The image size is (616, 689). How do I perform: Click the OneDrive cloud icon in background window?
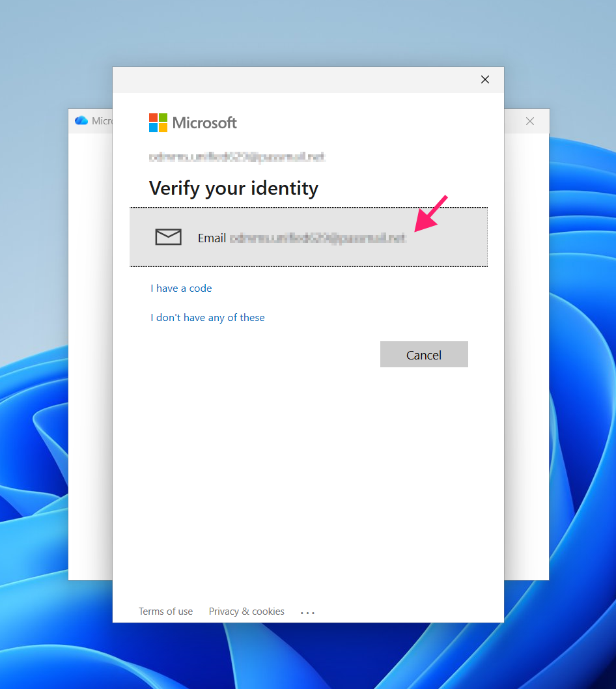click(x=81, y=120)
